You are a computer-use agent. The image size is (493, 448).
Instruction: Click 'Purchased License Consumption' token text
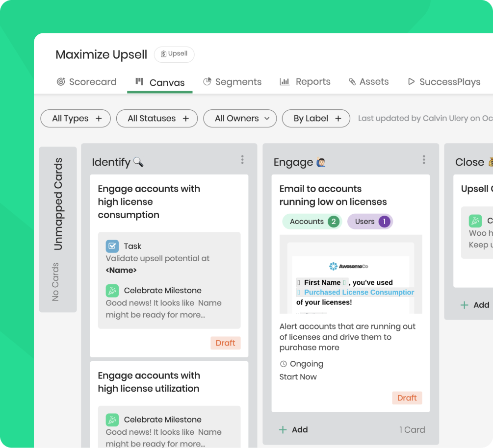coord(359,293)
